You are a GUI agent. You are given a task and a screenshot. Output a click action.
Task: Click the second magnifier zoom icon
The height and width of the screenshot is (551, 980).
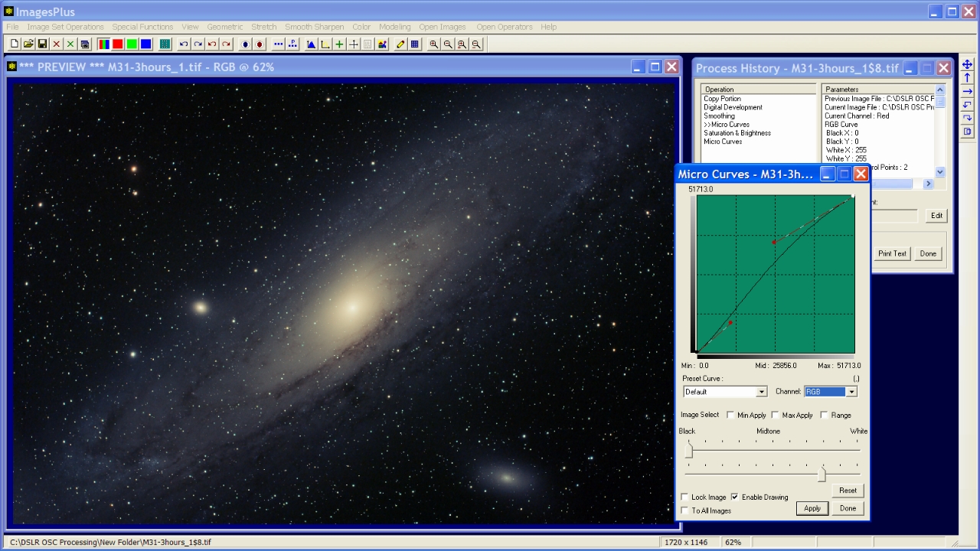(x=448, y=44)
